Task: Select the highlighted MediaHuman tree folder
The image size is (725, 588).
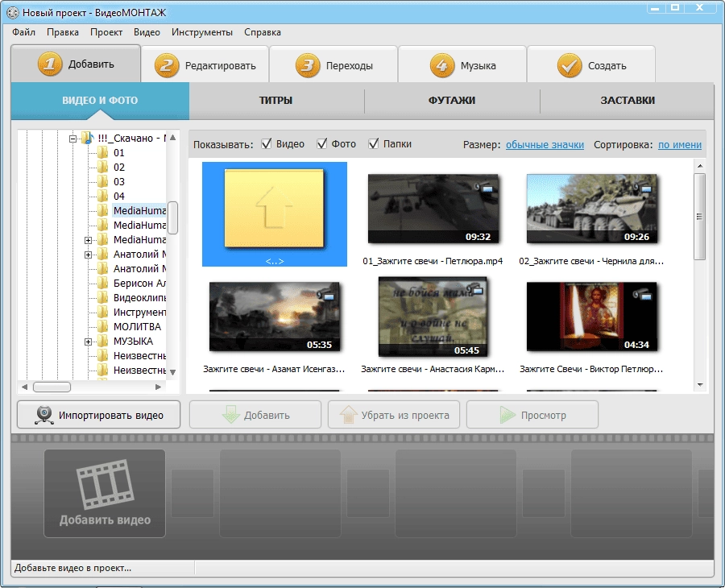Action: 139,211
